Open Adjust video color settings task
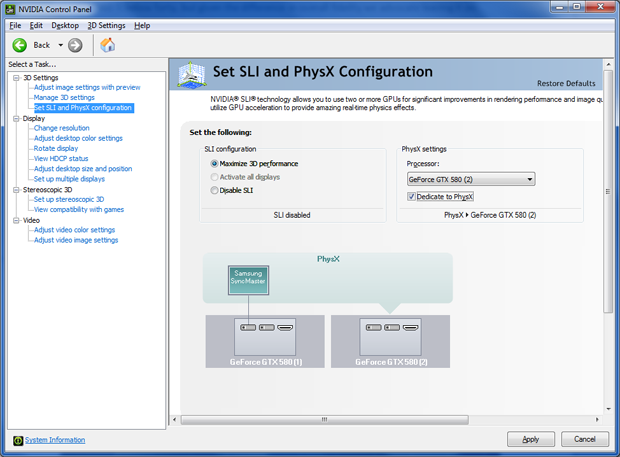 pyautogui.click(x=74, y=230)
